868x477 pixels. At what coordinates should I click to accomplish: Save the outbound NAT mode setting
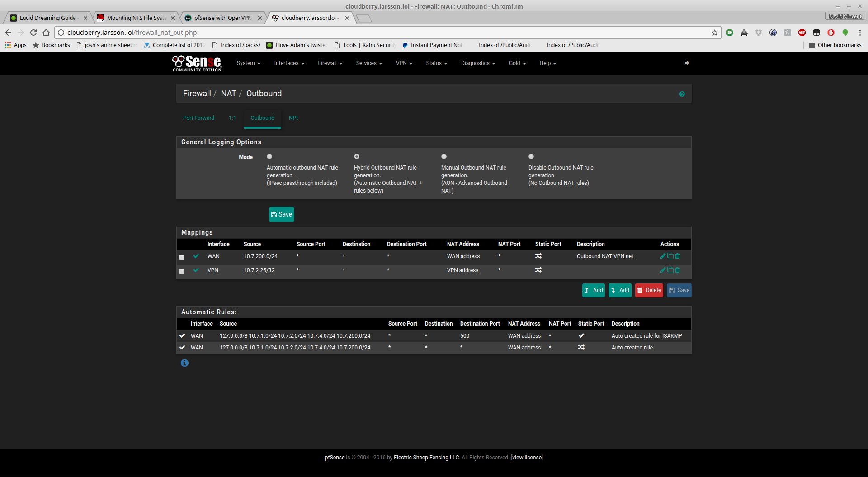pos(281,214)
